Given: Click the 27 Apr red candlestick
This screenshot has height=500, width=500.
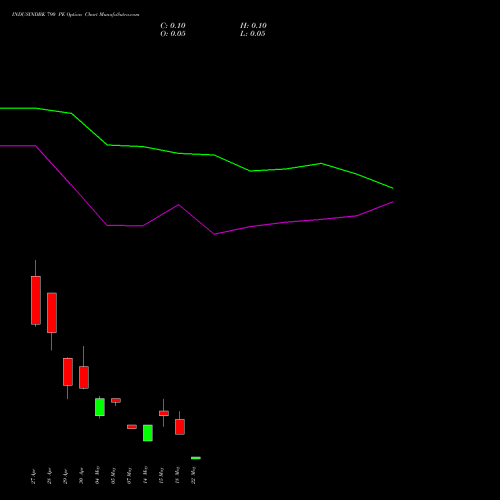Looking at the screenshot, I should (x=36, y=300).
